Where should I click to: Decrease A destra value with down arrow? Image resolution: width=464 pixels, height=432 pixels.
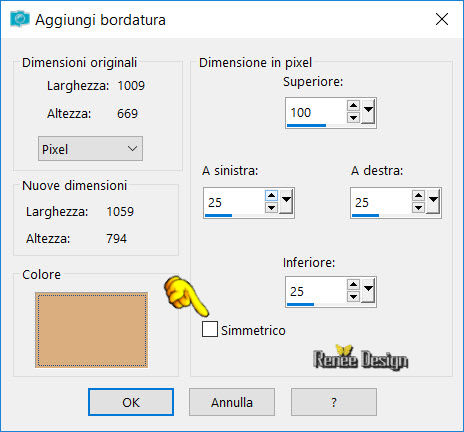[418, 208]
